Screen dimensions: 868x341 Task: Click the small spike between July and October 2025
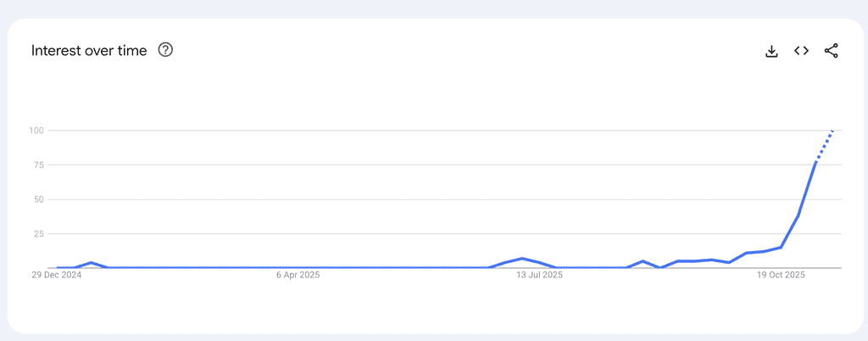coord(643,261)
